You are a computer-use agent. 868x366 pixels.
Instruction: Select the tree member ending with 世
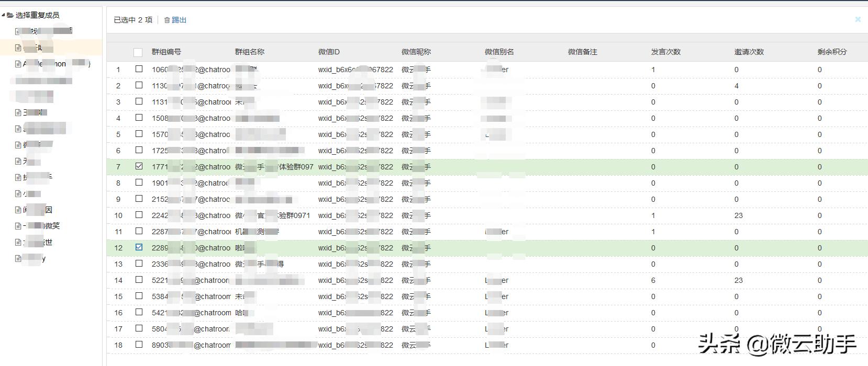(38, 242)
